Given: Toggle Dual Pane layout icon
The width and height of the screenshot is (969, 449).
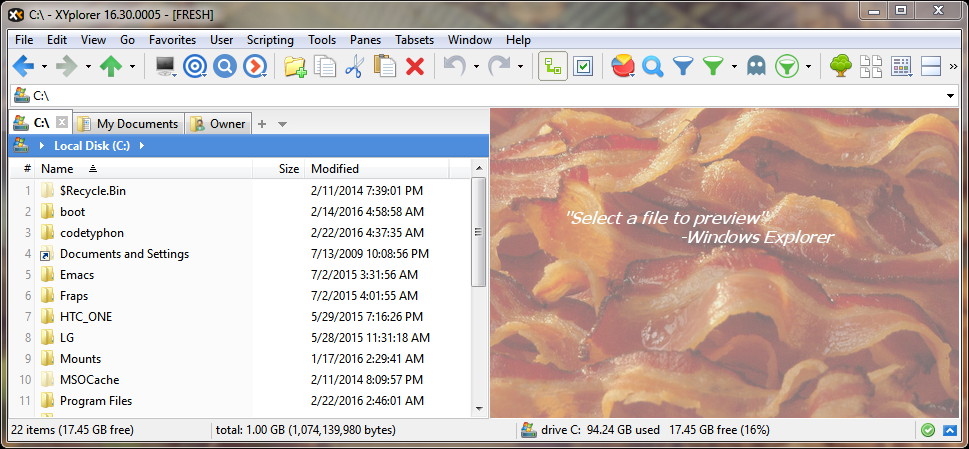Looking at the screenshot, I should 931,66.
